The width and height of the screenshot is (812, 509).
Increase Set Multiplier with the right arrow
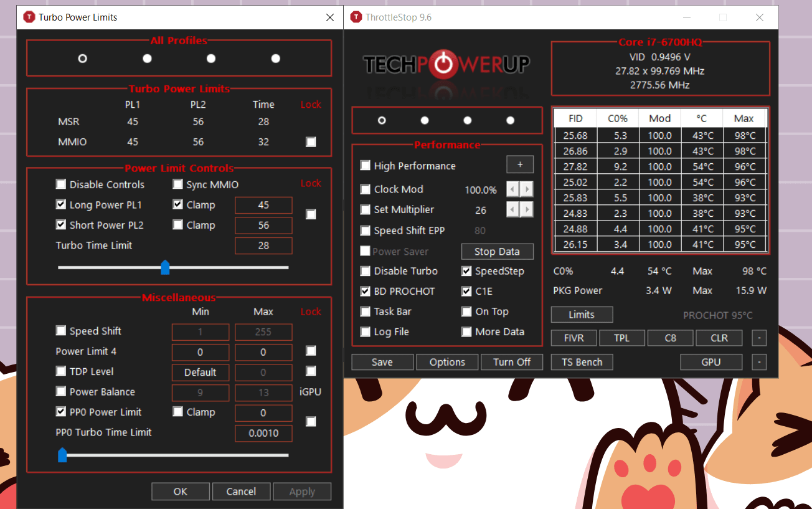click(x=527, y=210)
